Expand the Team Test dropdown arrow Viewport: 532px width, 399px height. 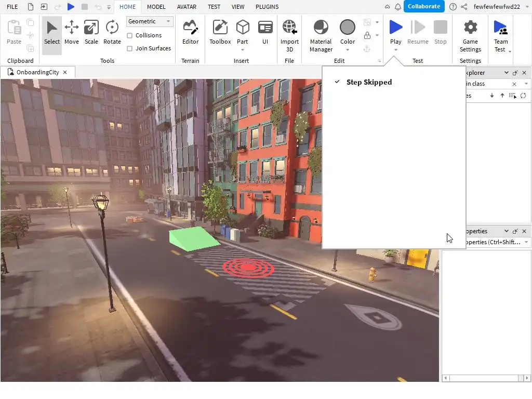point(510,51)
